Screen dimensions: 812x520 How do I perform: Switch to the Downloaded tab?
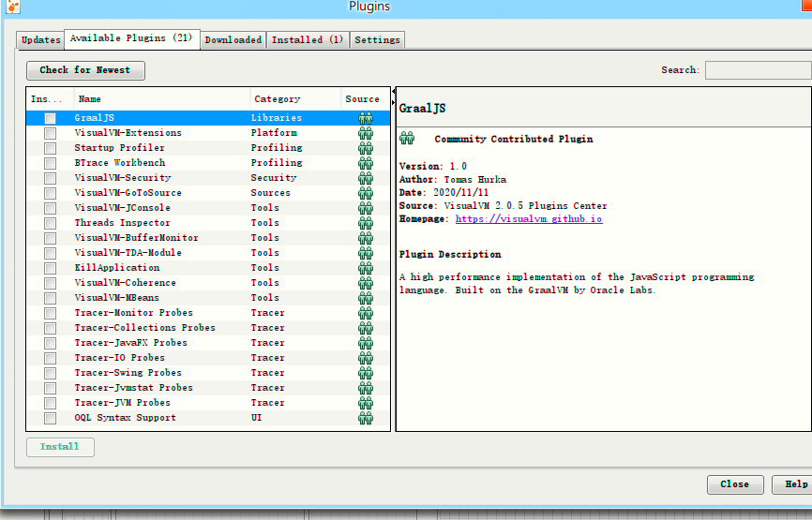233,40
